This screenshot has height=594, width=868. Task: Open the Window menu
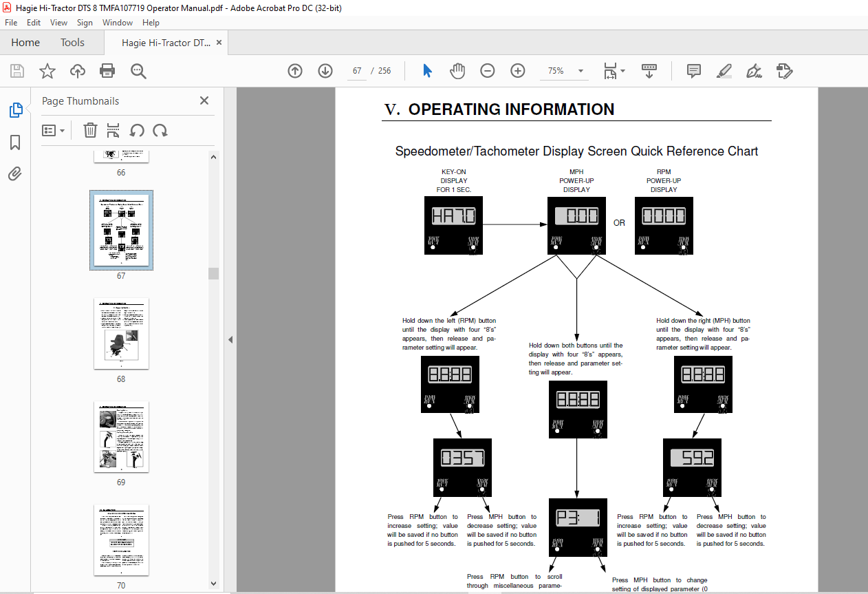pyautogui.click(x=118, y=23)
